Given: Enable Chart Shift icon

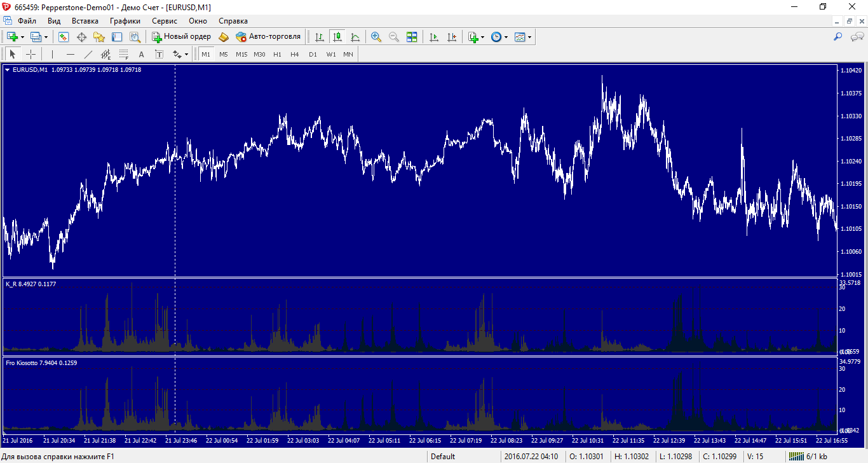Looking at the screenshot, I should 452,37.
